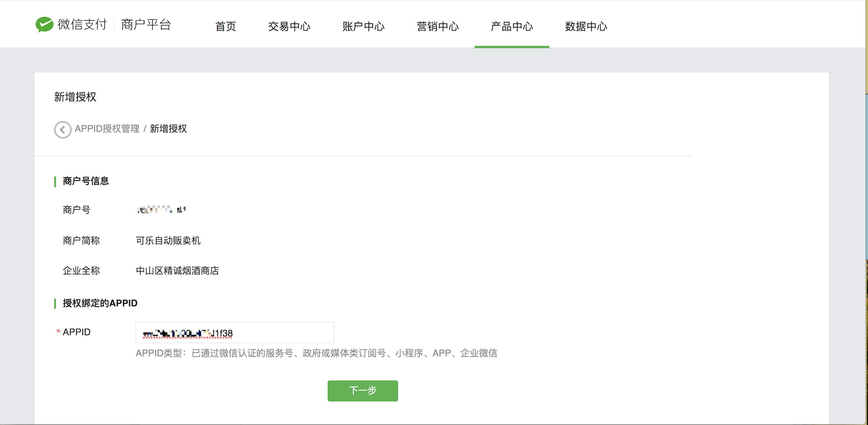The height and width of the screenshot is (425, 868).
Task: Click the 新增授权 page title
Action: [75, 97]
